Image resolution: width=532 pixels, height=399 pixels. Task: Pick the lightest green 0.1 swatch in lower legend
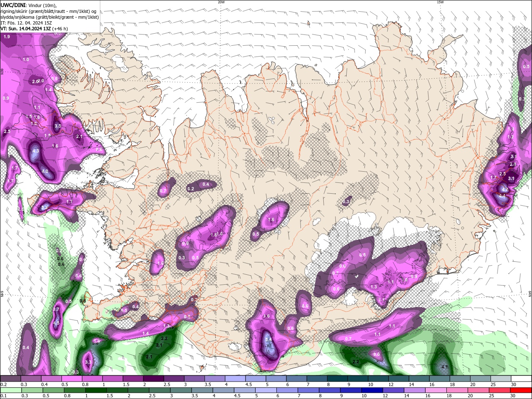click(10, 390)
